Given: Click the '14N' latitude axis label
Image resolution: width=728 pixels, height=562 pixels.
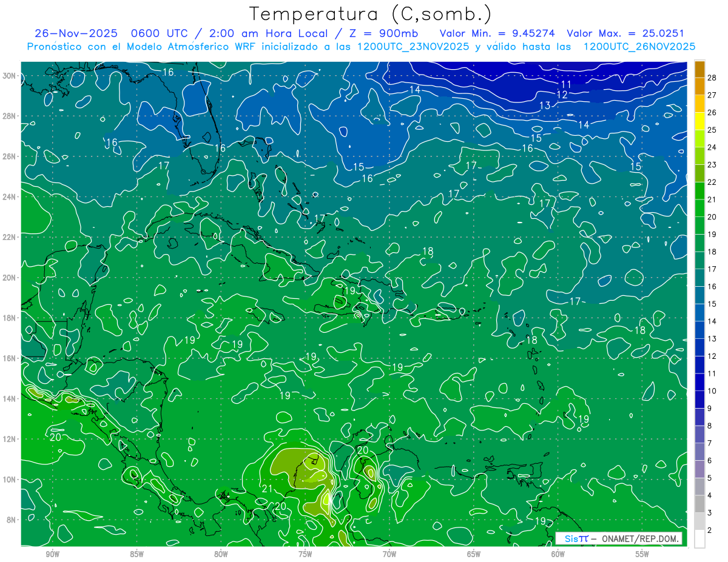Looking at the screenshot, I should coord(10,399).
